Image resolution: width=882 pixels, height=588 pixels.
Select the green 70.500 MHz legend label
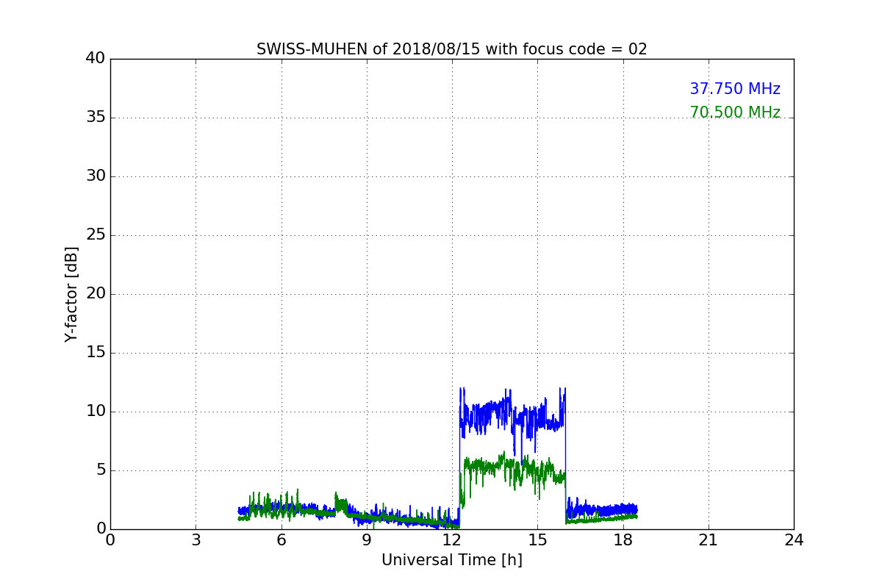[x=735, y=112]
